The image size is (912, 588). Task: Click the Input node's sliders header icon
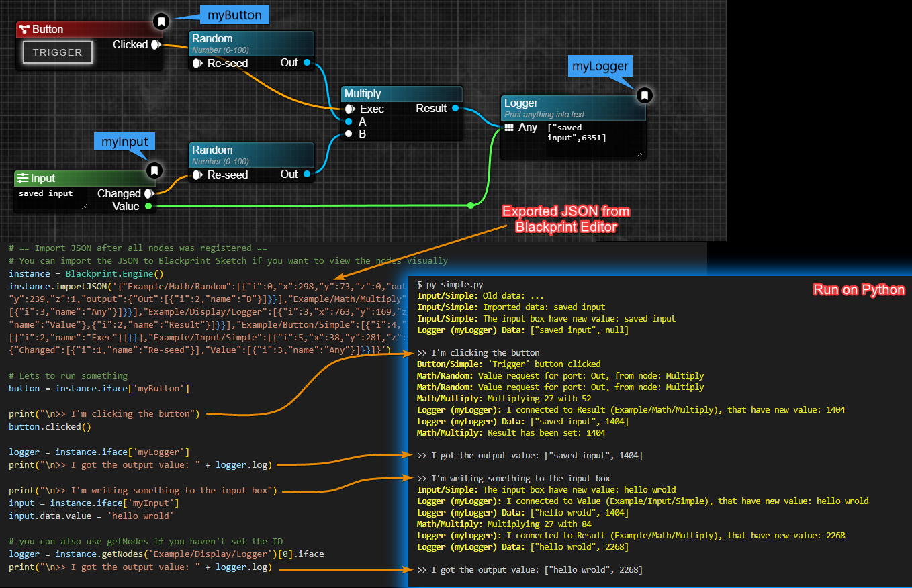pyautogui.click(x=23, y=179)
